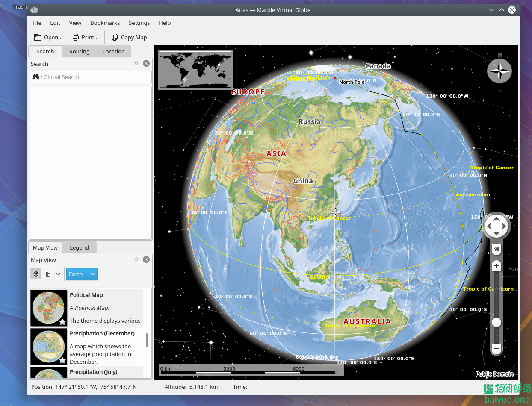Click the Canada label on the globe
This screenshot has height=406, width=532.
point(378,66)
